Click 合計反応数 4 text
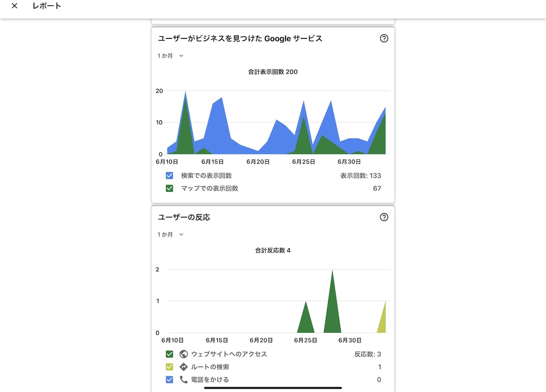This screenshot has height=392, width=546. (x=273, y=251)
